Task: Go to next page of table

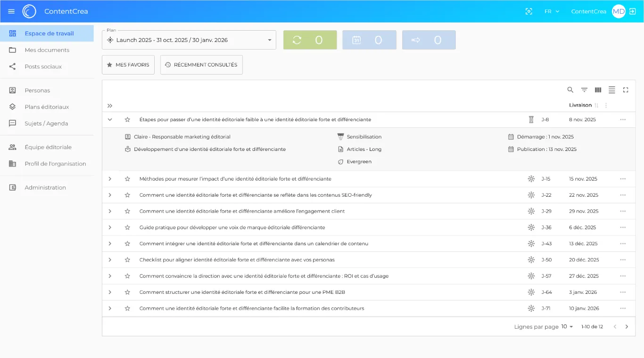Action: pyautogui.click(x=627, y=327)
